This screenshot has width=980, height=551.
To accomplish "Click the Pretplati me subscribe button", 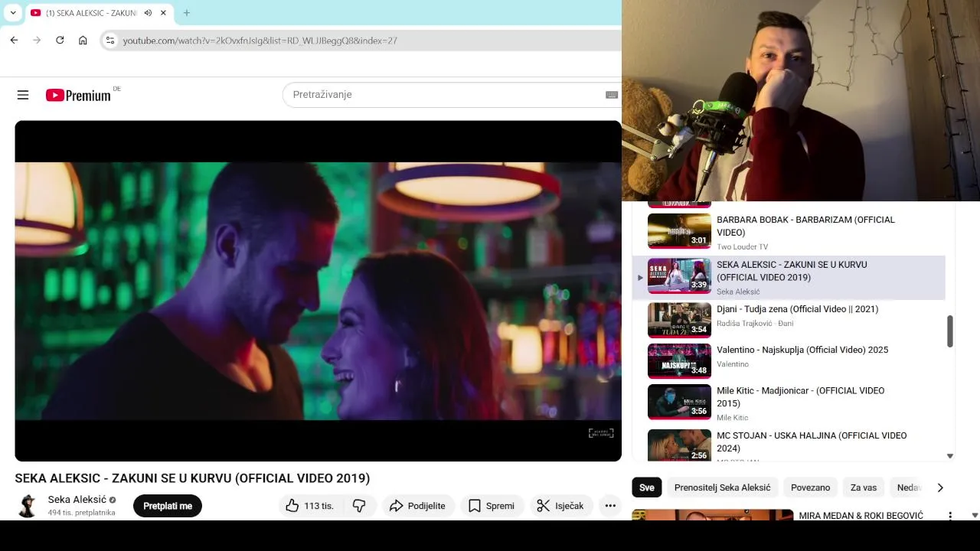I will [x=168, y=506].
